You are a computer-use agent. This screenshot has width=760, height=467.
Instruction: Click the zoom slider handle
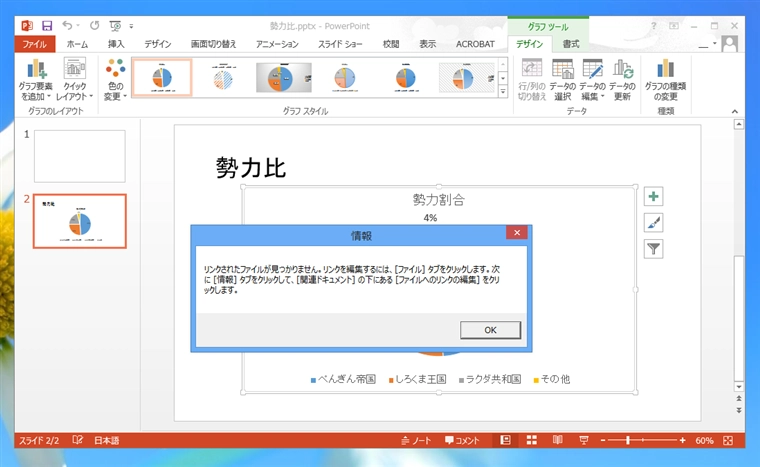[628, 440]
